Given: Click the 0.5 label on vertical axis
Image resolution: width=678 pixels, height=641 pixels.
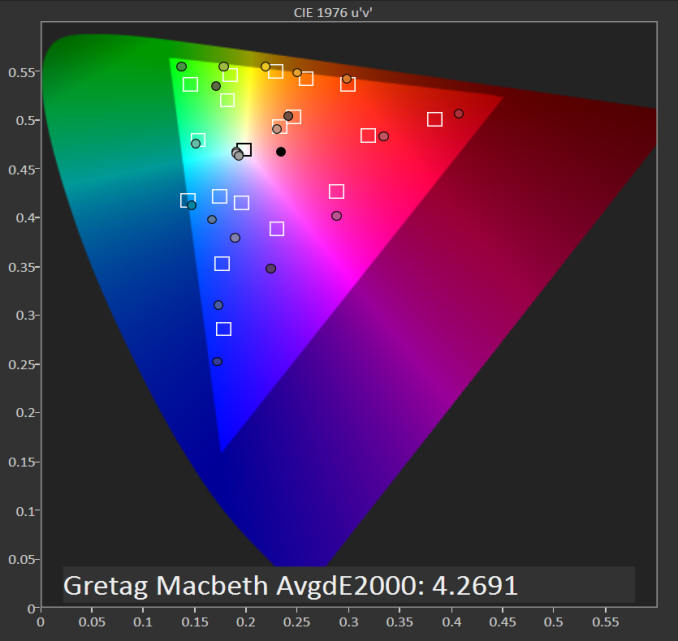Looking at the screenshot, I should (x=25, y=120).
